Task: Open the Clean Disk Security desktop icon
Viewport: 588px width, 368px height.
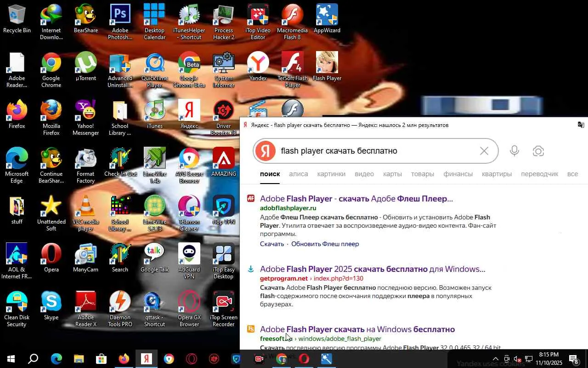Action: 17,309
